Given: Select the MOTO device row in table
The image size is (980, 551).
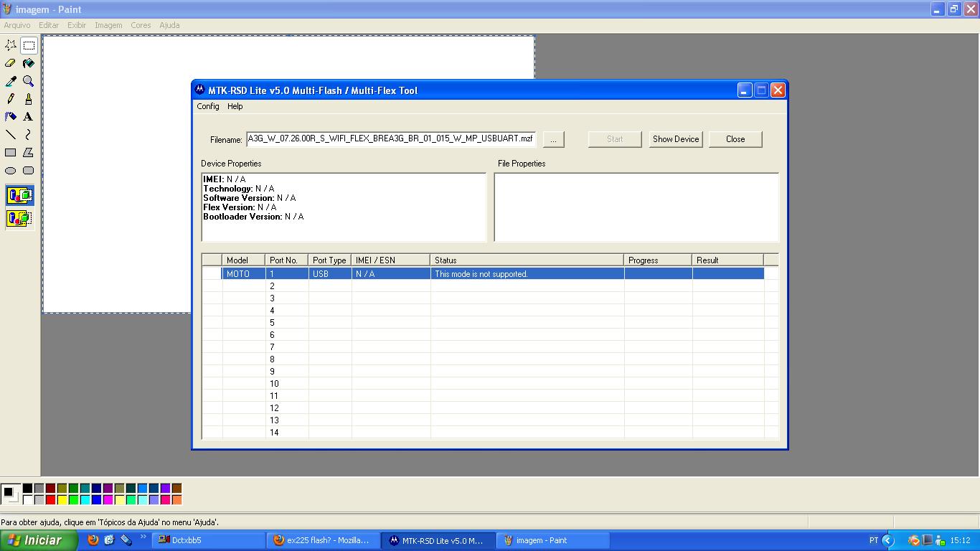Looking at the screenshot, I should pos(483,273).
